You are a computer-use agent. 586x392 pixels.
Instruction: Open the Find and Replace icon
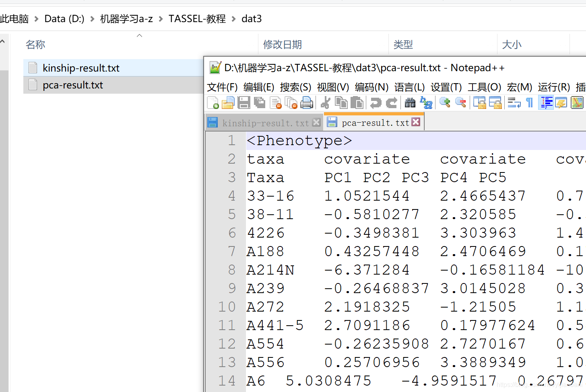coord(426,103)
